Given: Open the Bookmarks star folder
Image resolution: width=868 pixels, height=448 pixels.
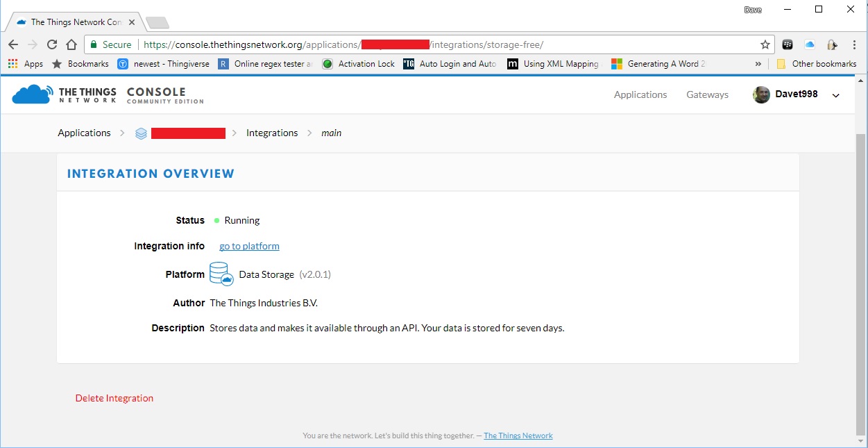Looking at the screenshot, I should [x=80, y=64].
